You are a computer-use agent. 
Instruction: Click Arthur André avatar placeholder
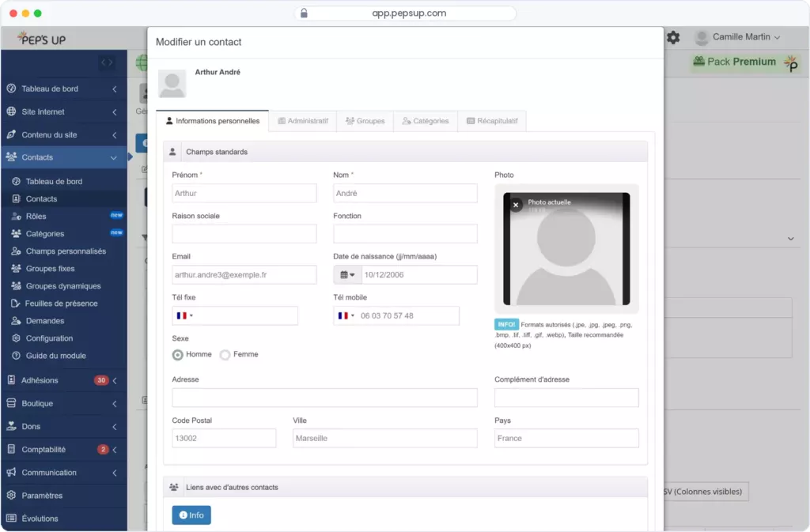[x=172, y=84]
